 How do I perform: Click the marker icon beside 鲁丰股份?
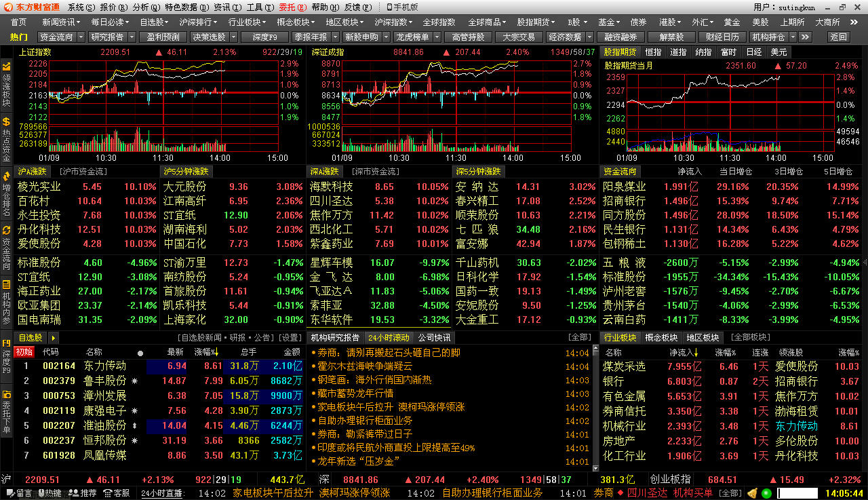coord(135,381)
